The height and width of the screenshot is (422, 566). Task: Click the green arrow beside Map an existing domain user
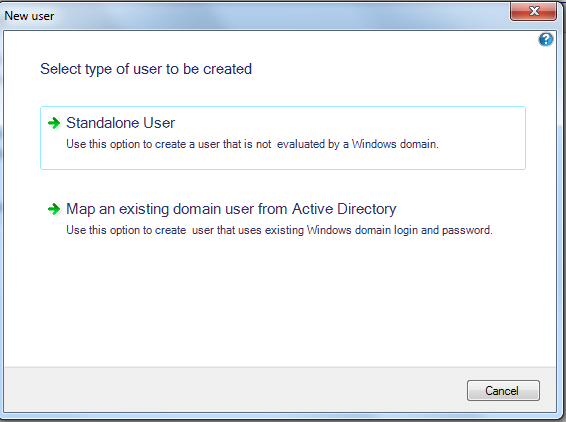[x=54, y=209]
